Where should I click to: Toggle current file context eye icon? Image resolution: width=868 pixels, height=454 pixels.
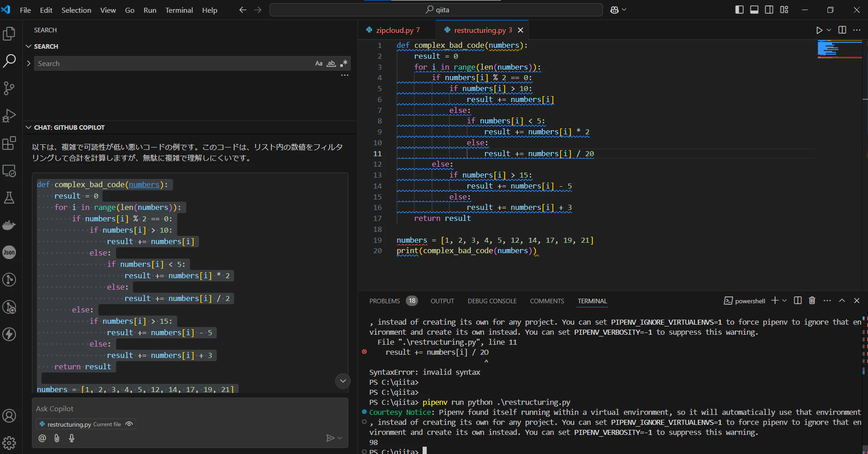129,424
